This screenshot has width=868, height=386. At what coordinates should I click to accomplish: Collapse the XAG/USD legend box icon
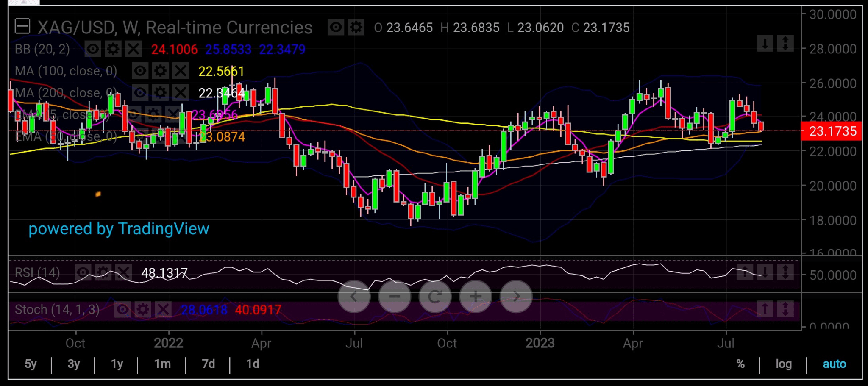point(22,27)
